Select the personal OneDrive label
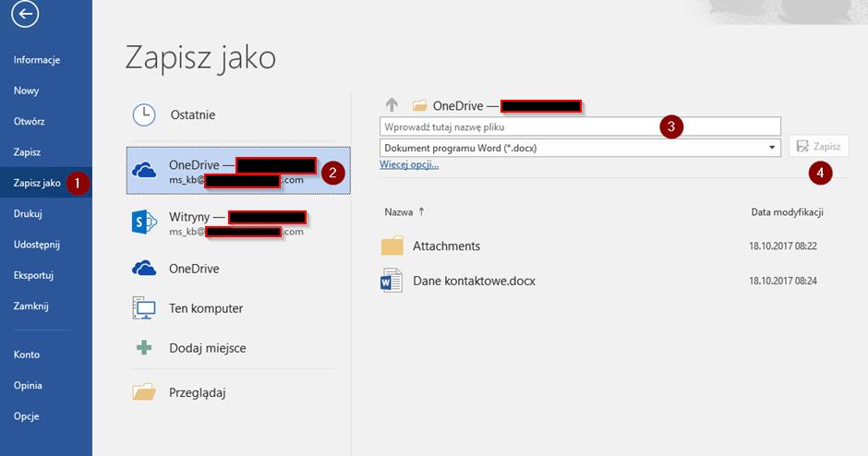This screenshot has height=456, width=868. (x=194, y=269)
